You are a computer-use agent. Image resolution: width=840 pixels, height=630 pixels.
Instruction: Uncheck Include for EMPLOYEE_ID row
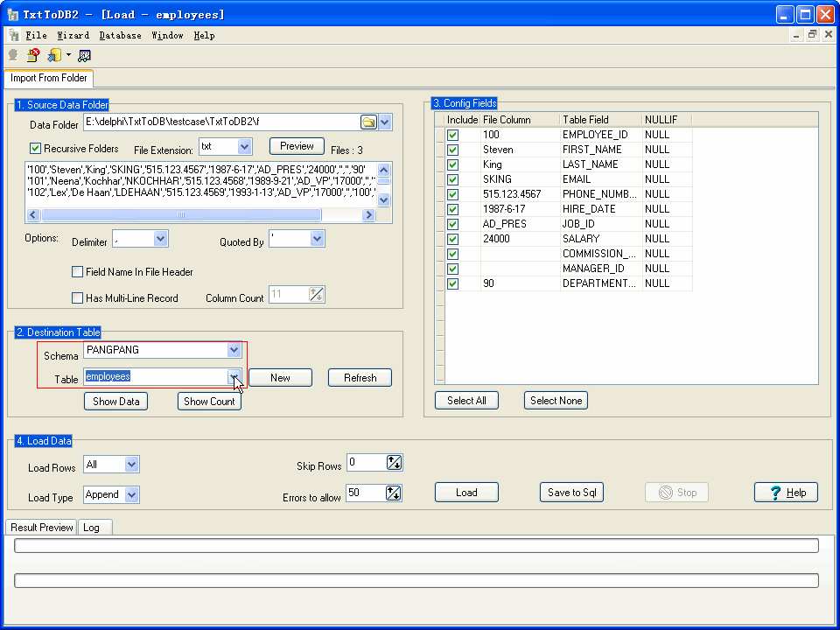pyautogui.click(x=452, y=135)
